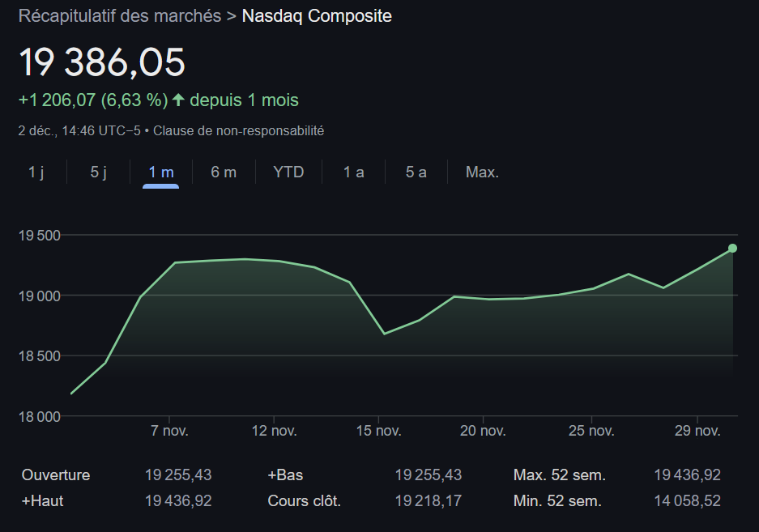Click the +Bas value 19 255,43
Viewport: 759px width, 532px height.
point(429,475)
